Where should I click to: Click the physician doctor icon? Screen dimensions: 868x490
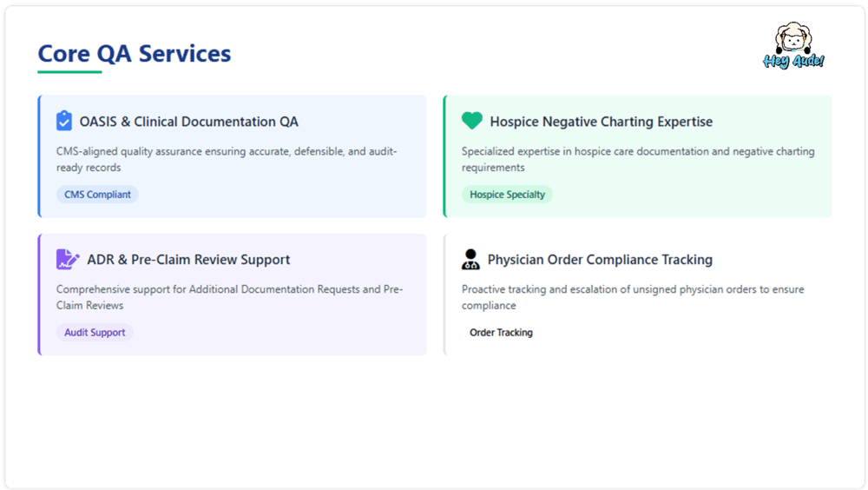point(470,259)
